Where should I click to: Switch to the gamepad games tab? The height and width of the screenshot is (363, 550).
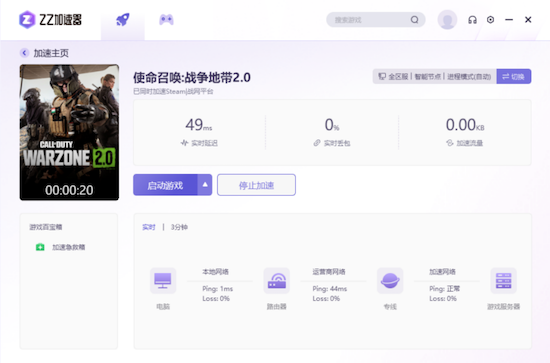pos(166,20)
